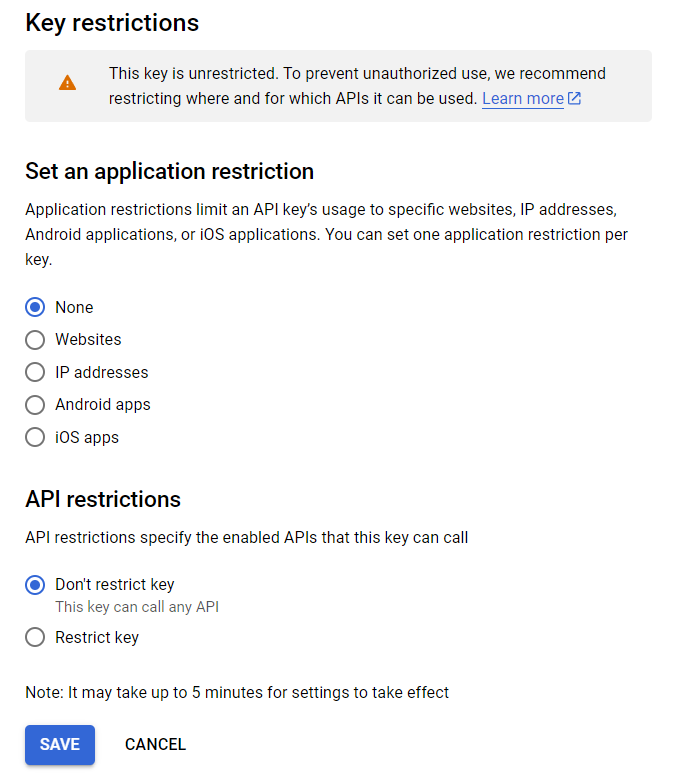Click the orange warning triangle icon
This screenshot has width=693, height=784.
[68, 83]
